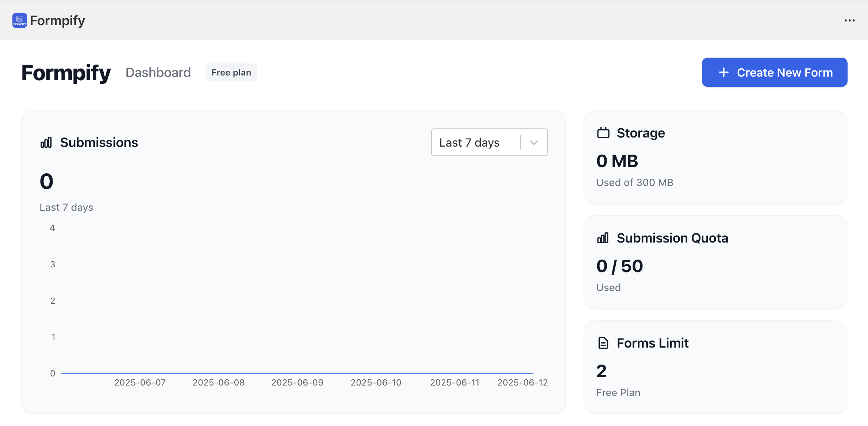Click the 2025-06-07 date axis label
This screenshot has width=868, height=426.
point(140,383)
